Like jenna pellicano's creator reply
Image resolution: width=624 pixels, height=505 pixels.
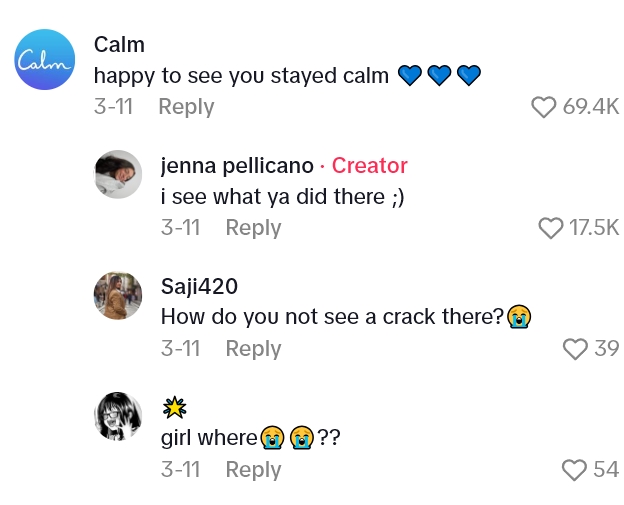[551, 228]
